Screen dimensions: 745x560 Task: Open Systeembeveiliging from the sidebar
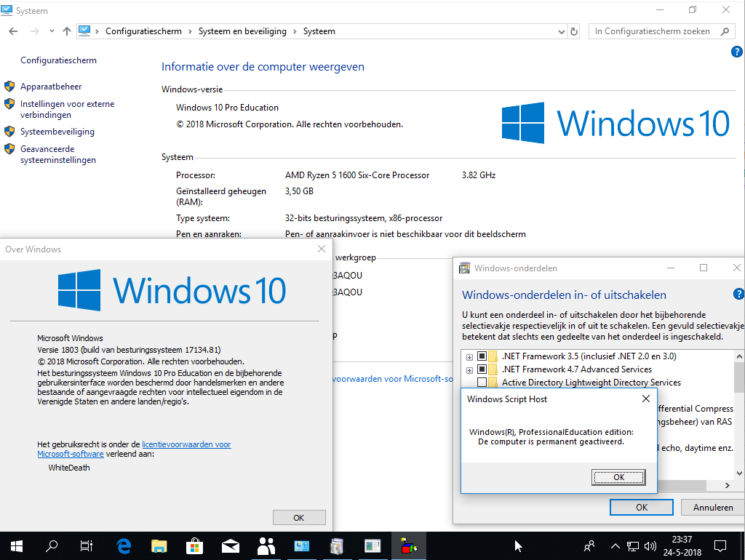(57, 132)
